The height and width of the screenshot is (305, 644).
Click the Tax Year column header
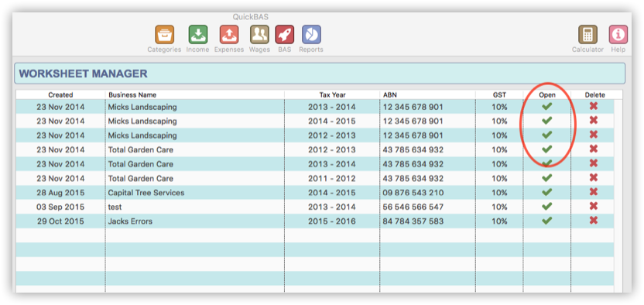332,94
